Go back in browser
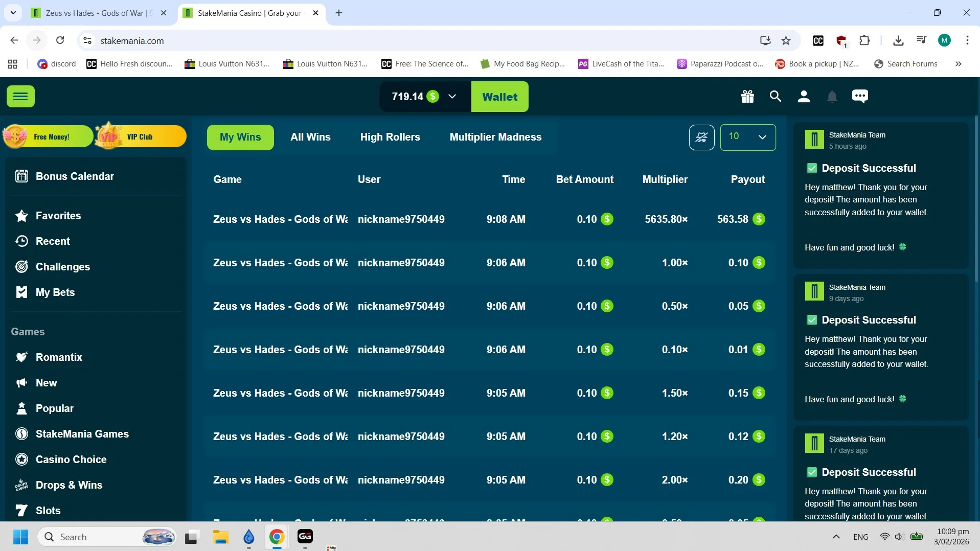Viewport: 980px width, 551px height. pos(14,40)
